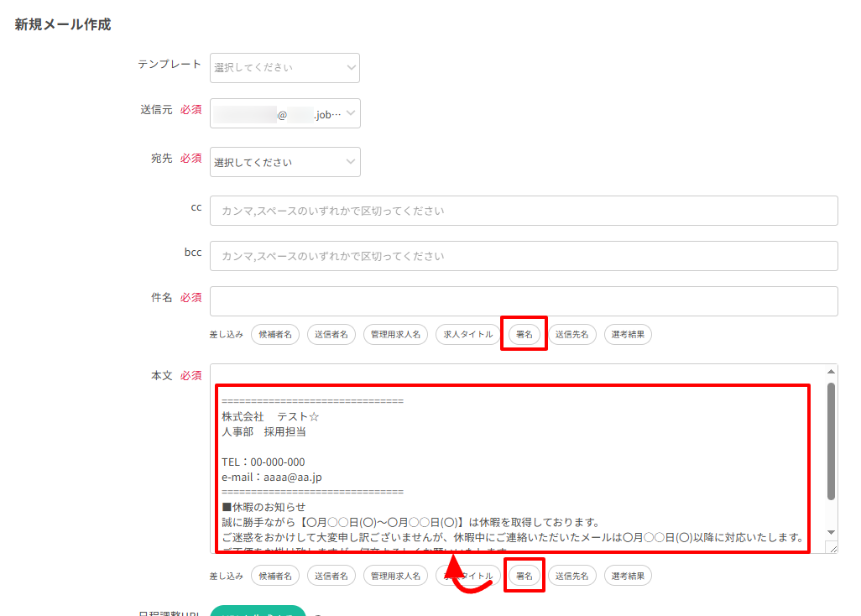Click the 件名 subject input field
Viewport: 861px width, 616px height.
point(524,301)
